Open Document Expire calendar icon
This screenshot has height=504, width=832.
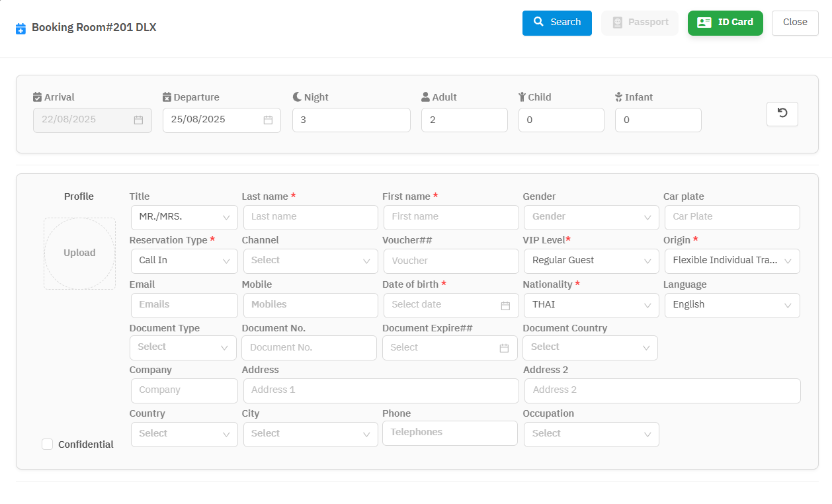[x=504, y=348]
